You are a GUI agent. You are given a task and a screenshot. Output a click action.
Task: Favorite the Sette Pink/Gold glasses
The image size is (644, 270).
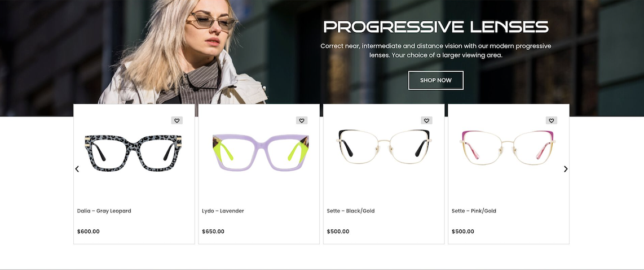551,120
